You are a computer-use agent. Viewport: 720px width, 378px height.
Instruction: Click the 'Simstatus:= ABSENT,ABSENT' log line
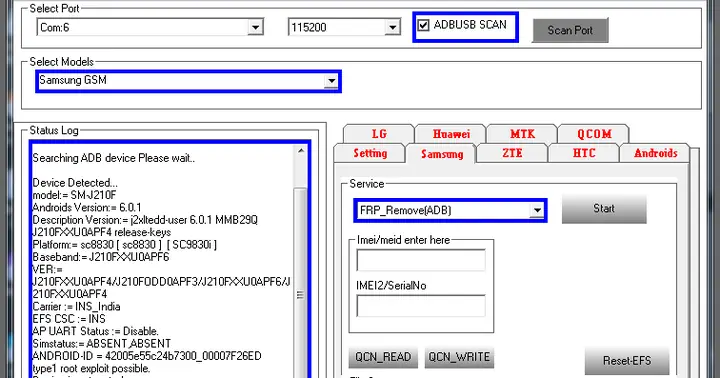[x=101, y=344]
